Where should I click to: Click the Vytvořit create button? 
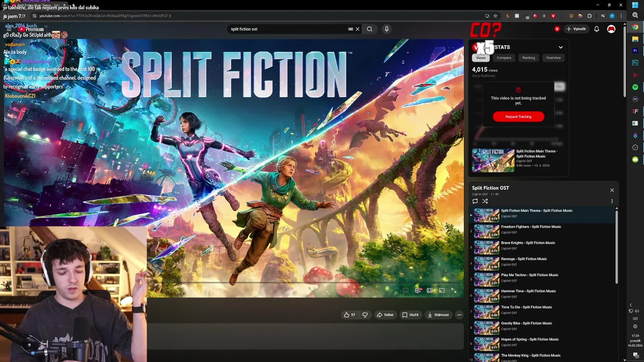[x=576, y=29]
